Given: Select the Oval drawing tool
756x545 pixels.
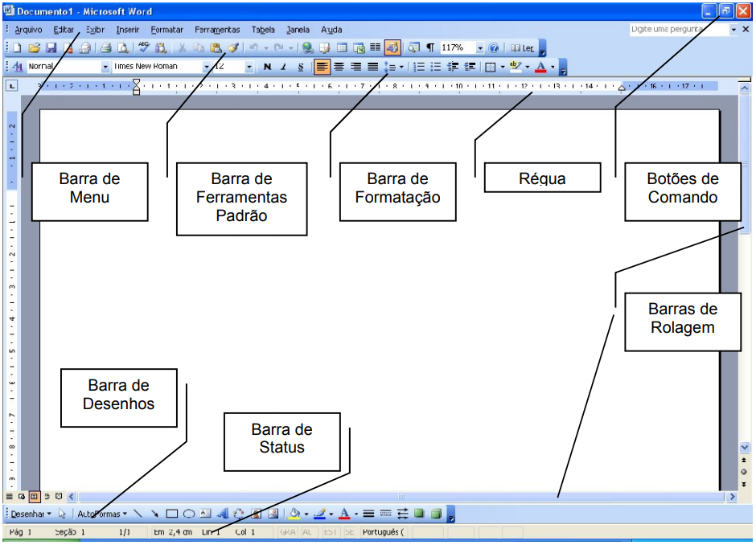Looking at the screenshot, I should pyautogui.click(x=189, y=514).
